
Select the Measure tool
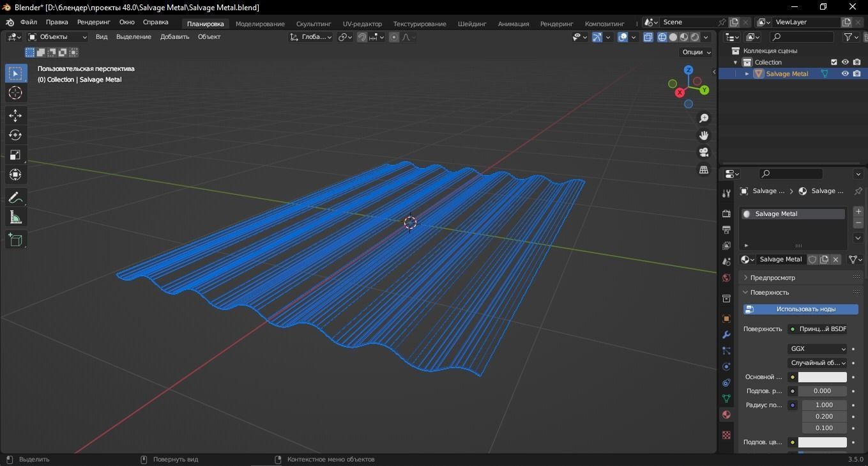coord(15,218)
